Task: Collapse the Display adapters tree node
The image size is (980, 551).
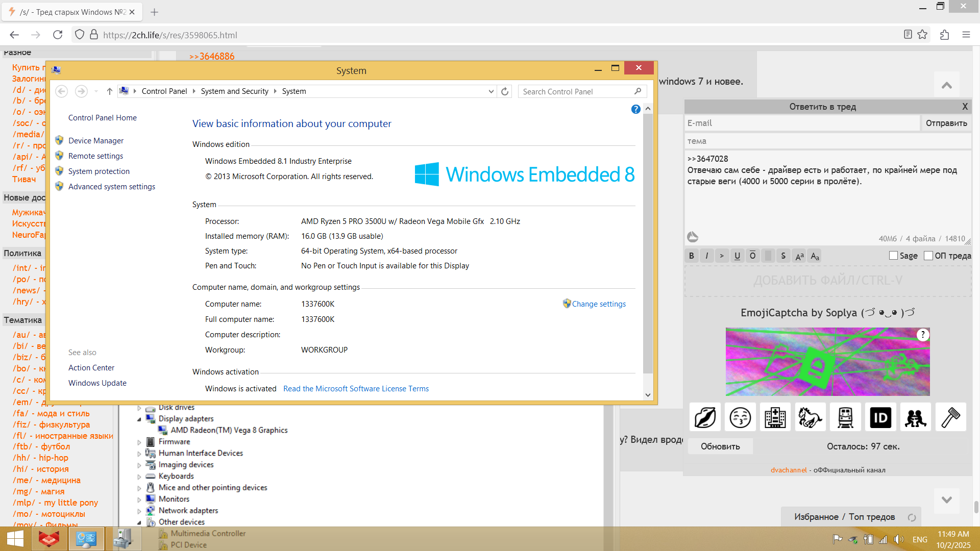Action: pyautogui.click(x=139, y=419)
